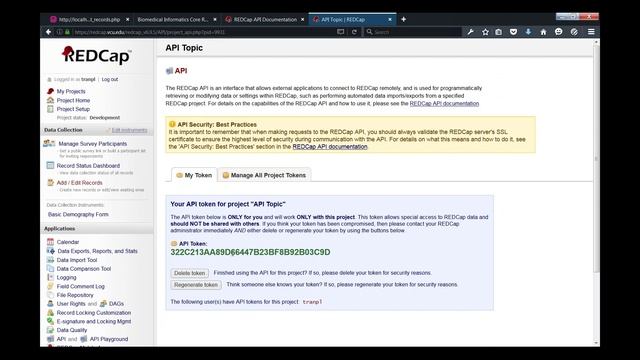Click the Data Import Tool icon
This screenshot has height=360, width=640.
[50, 260]
